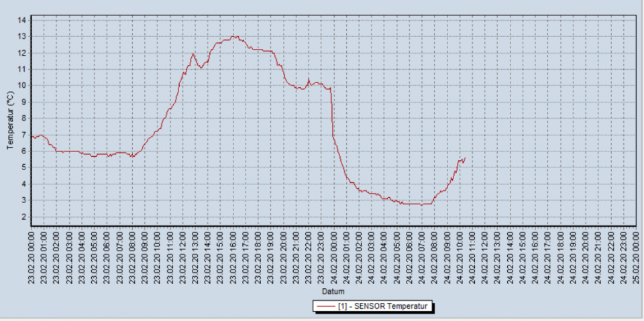Select the 23.02.20 12:00 axis label
Screen dimensions: 644x321
tap(182, 257)
